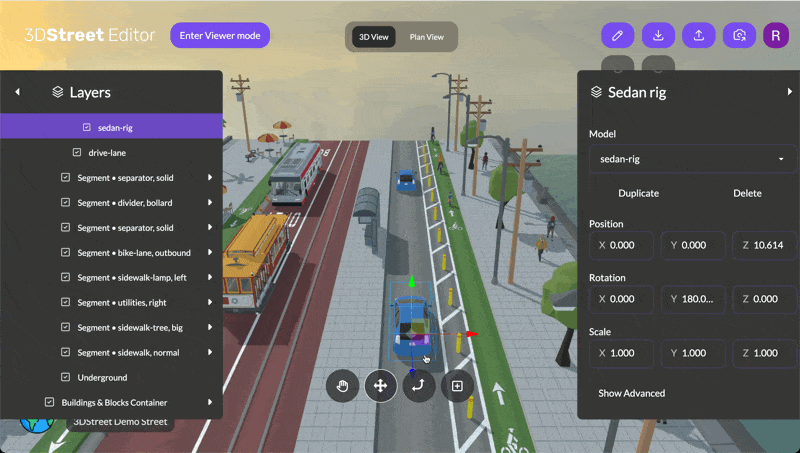Expand the Segment divider, bollard layer
800x453 pixels.
(210, 203)
